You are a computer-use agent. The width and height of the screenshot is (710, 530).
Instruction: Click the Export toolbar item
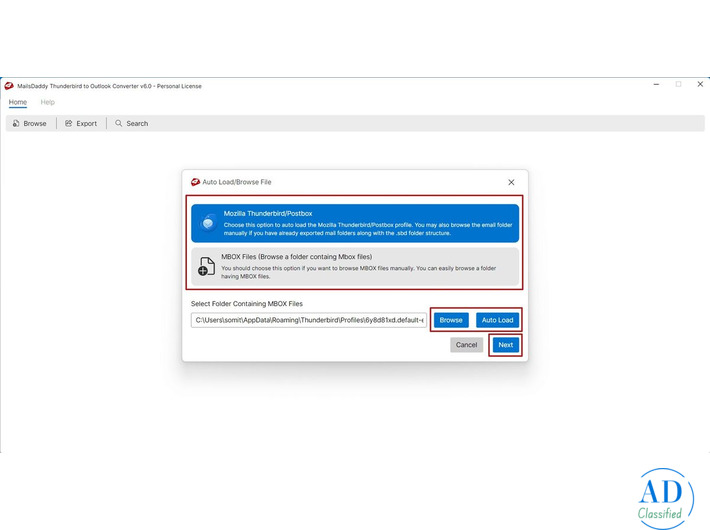[x=81, y=123]
